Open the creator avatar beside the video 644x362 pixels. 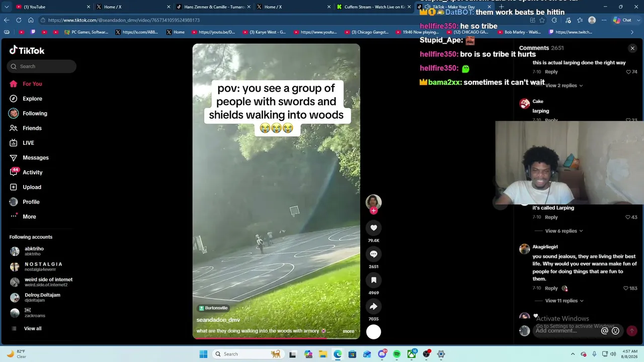(373, 202)
